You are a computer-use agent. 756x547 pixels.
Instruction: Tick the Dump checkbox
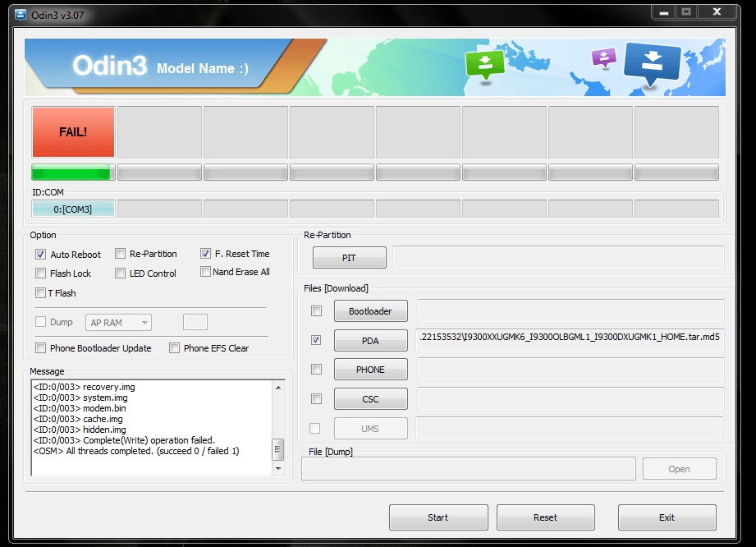pyautogui.click(x=40, y=322)
